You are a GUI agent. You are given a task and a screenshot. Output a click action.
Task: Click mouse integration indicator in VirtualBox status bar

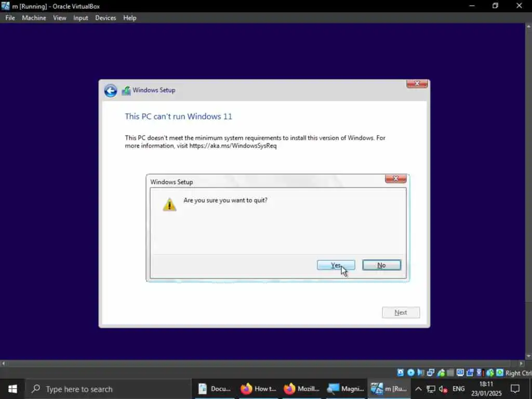click(490, 373)
